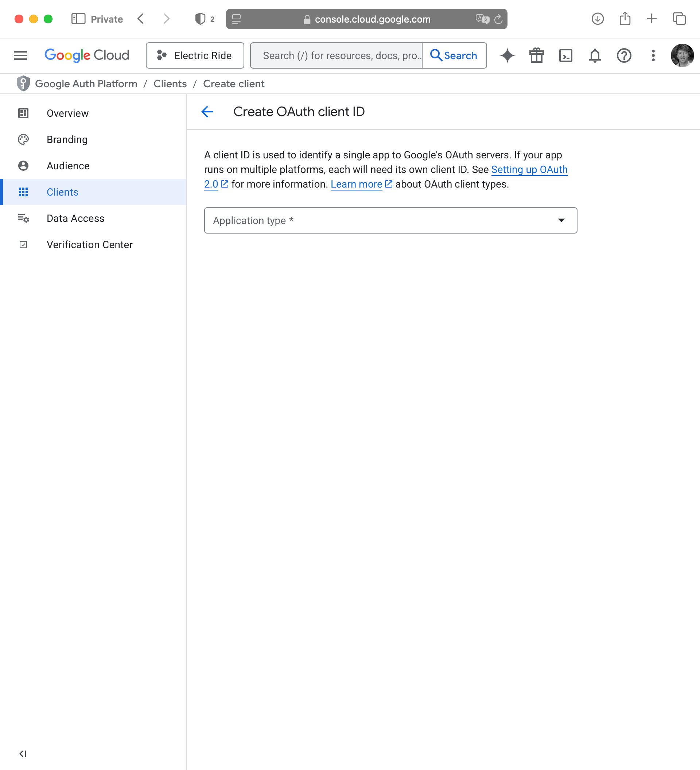The image size is (700, 770).
Task: Open the three-dot settings menu
Action: (653, 56)
